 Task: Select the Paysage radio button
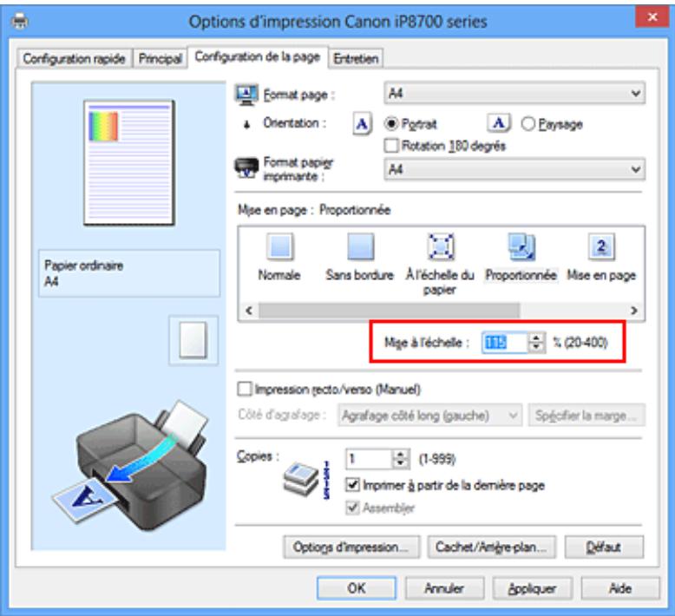pos(528,124)
